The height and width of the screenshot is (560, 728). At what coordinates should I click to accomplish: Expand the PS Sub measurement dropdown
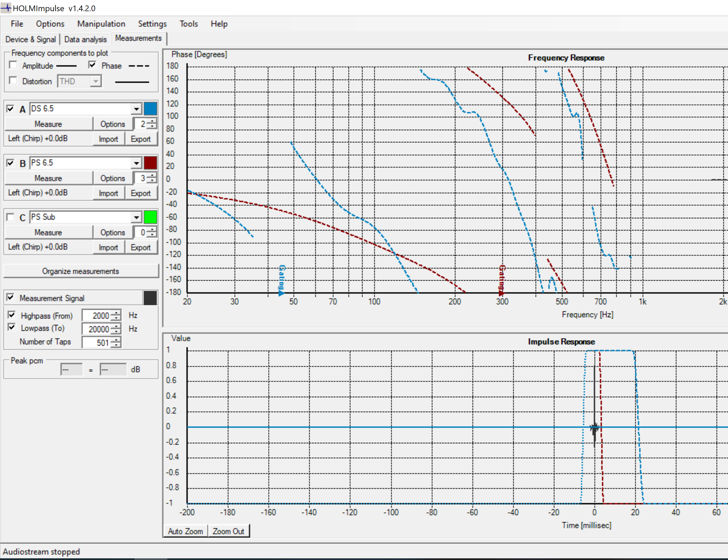136,217
